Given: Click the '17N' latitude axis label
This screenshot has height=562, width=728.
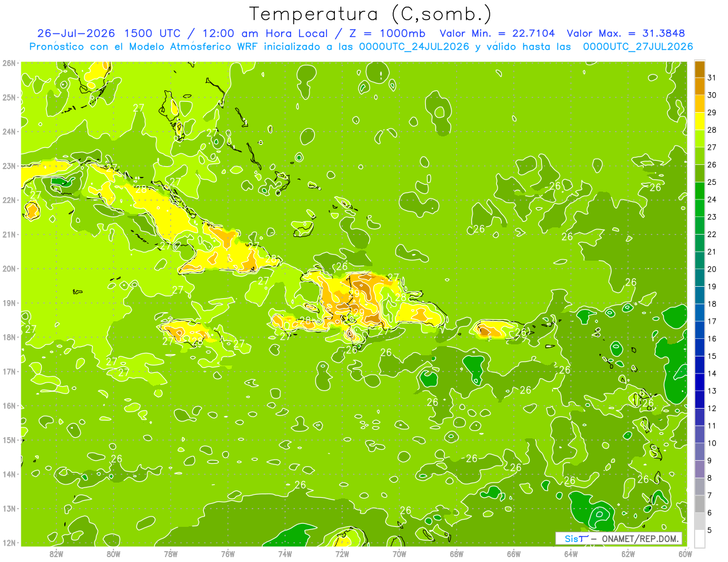Looking at the screenshot, I should 8,371.
